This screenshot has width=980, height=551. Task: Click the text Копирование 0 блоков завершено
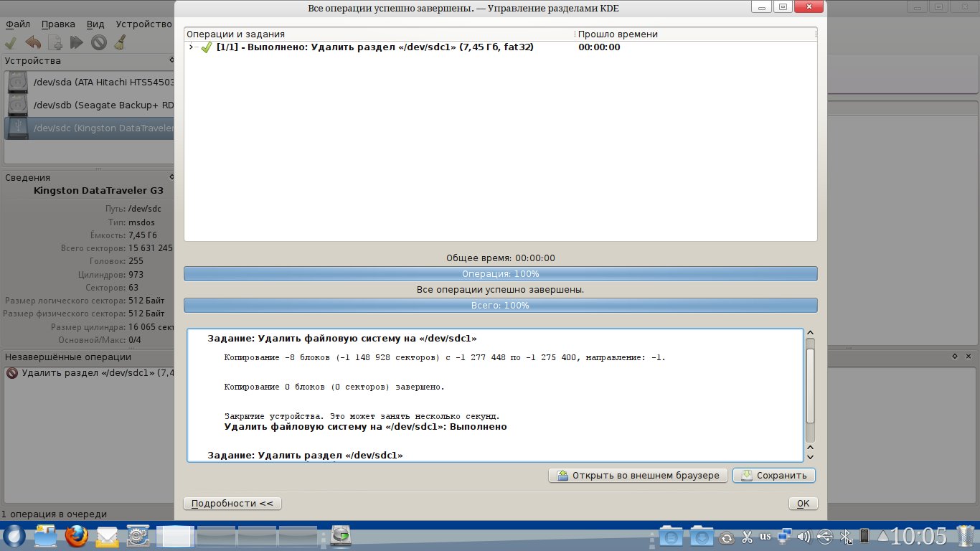pyautogui.click(x=334, y=387)
